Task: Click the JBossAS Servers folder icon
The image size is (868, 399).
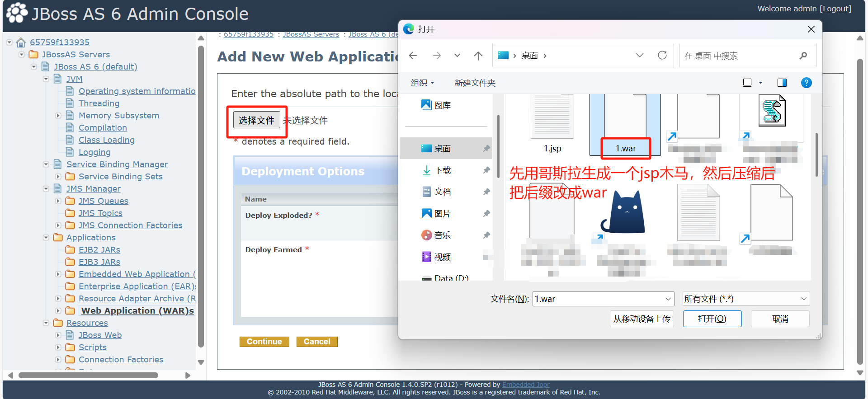Action: tap(33, 54)
